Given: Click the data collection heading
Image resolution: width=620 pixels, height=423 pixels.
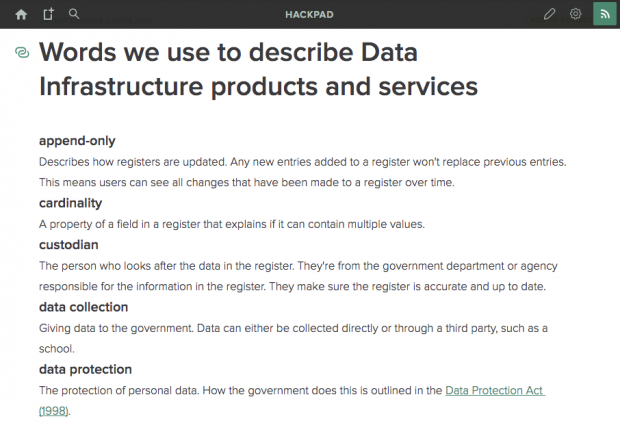Looking at the screenshot, I should point(83,307).
